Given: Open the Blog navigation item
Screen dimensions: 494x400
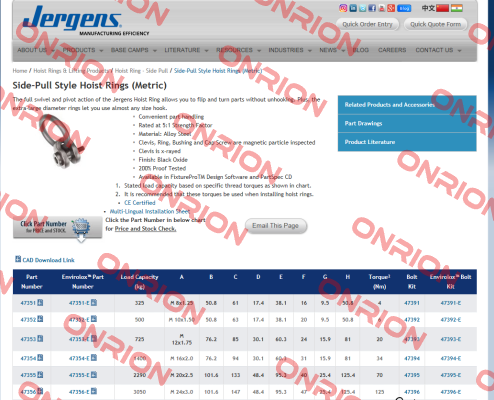Looking at the screenshot, I should (361, 50).
